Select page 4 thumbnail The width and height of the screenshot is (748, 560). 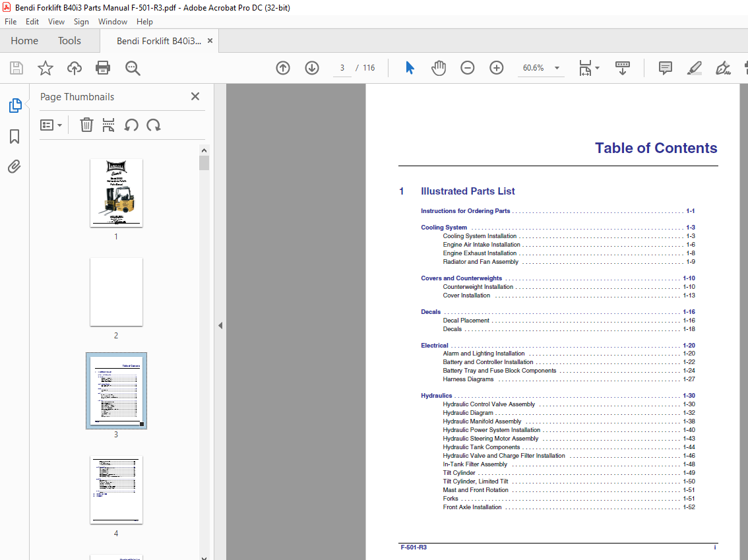(x=116, y=490)
